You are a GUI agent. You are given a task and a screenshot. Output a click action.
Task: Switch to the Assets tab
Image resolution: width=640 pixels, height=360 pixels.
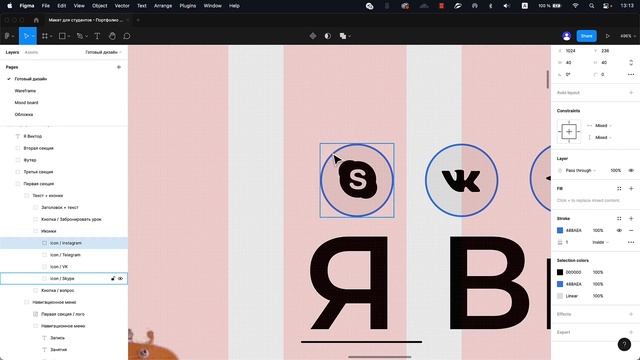point(31,52)
